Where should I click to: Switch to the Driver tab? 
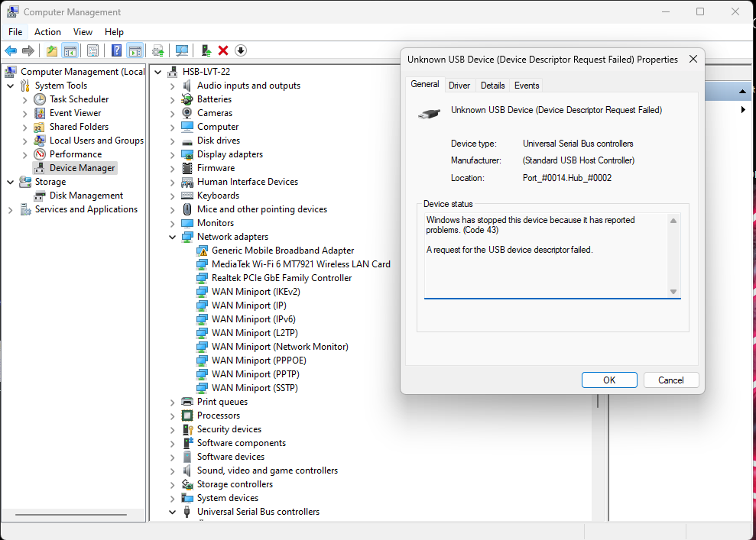coord(459,86)
